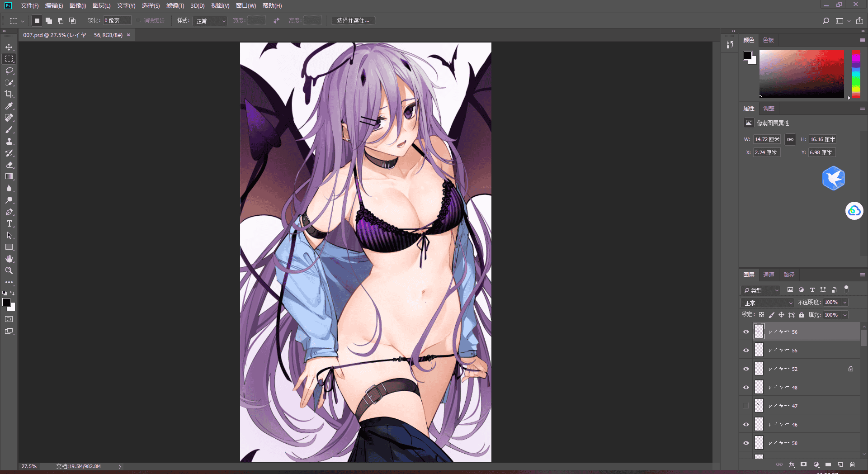
Task: Select the Eyedropper tool
Action: coord(9,106)
